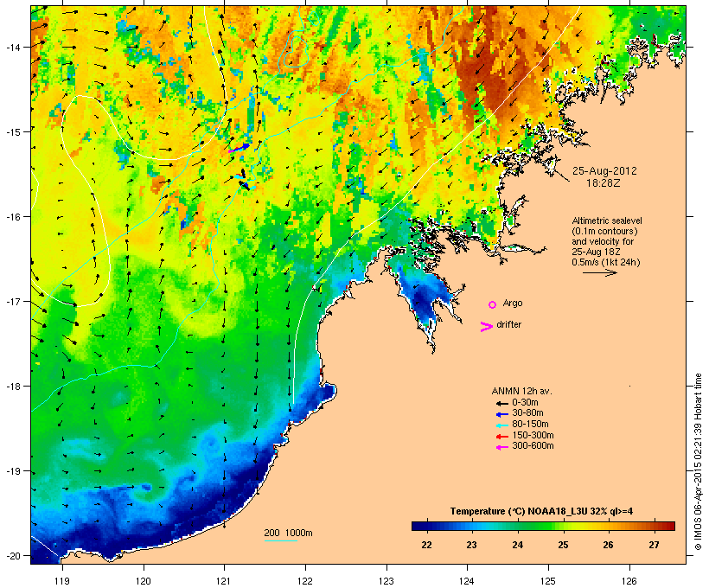Click the 200 1000m contour label

pyautogui.click(x=288, y=533)
